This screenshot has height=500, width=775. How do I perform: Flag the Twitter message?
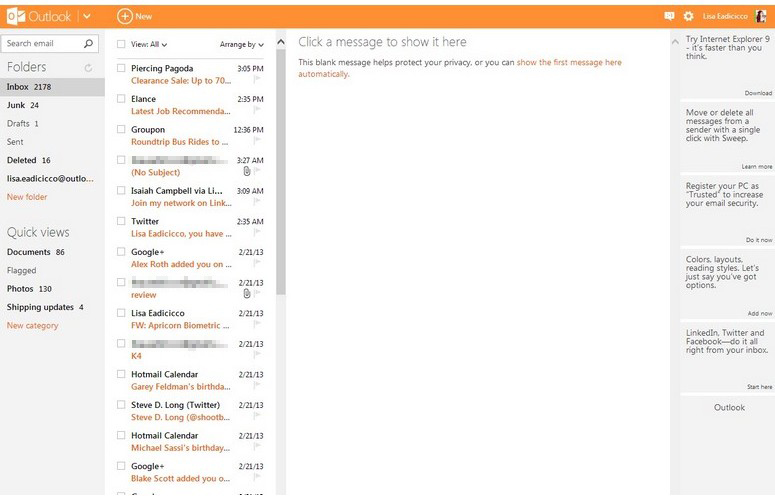257,233
